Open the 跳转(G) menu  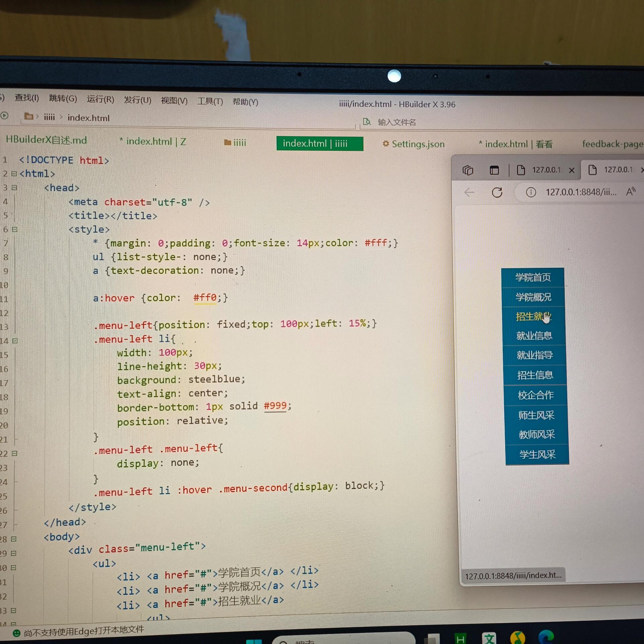point(63,99)
